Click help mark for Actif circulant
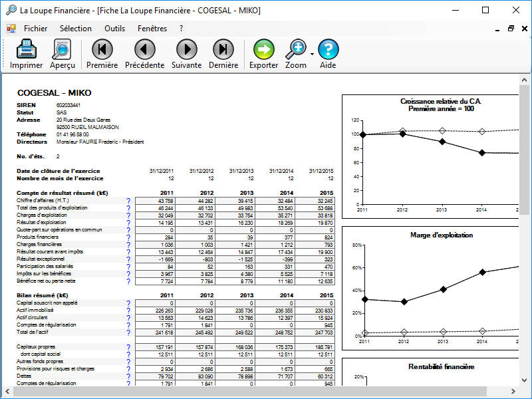This screenshot has height=399, width=532. click(x=128, y=318)
